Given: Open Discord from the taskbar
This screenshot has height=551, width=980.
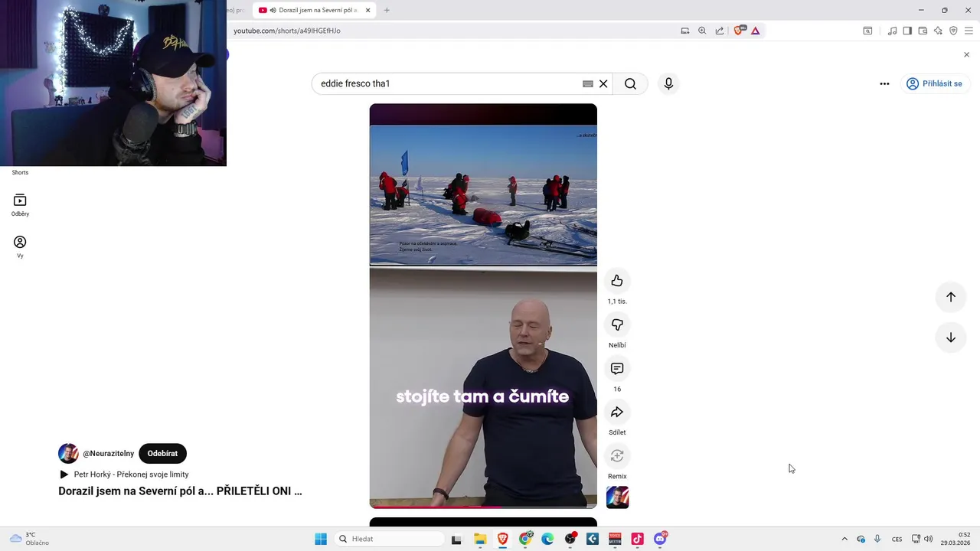Looking at the screenshot, I should coord(660,539).
